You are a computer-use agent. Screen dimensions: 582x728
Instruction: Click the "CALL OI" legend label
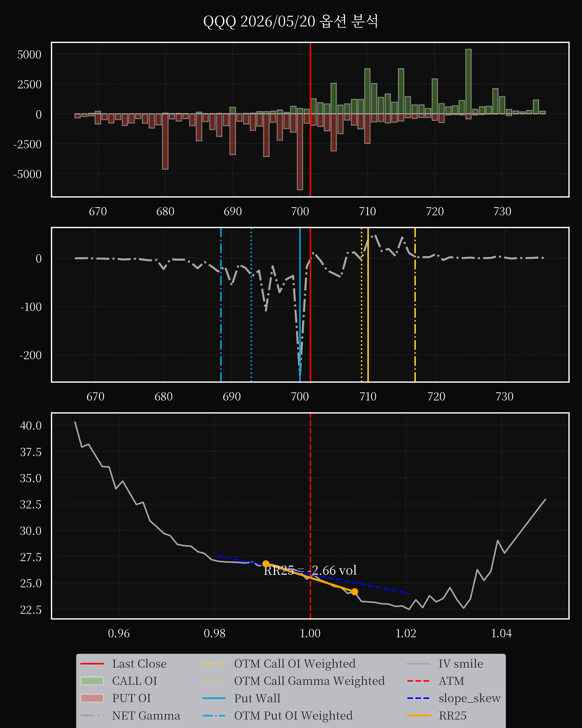[x=135, y=681]
